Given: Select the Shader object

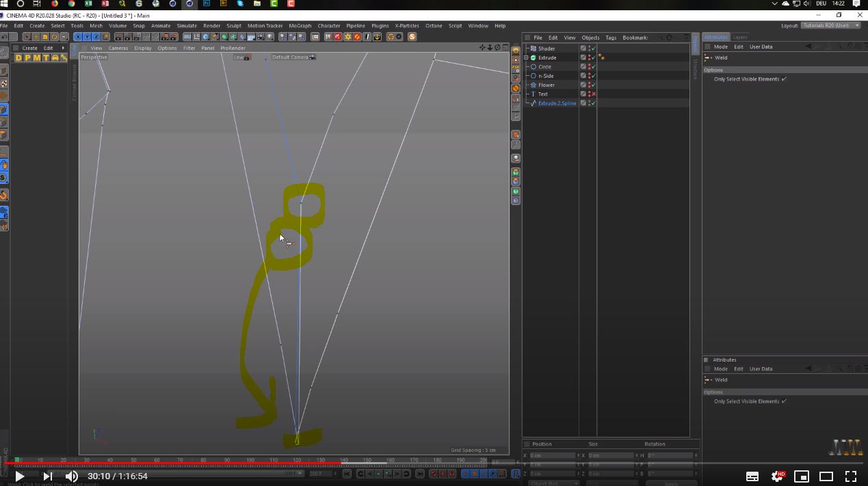Looking at the screenshot, I should coord(547,49).
